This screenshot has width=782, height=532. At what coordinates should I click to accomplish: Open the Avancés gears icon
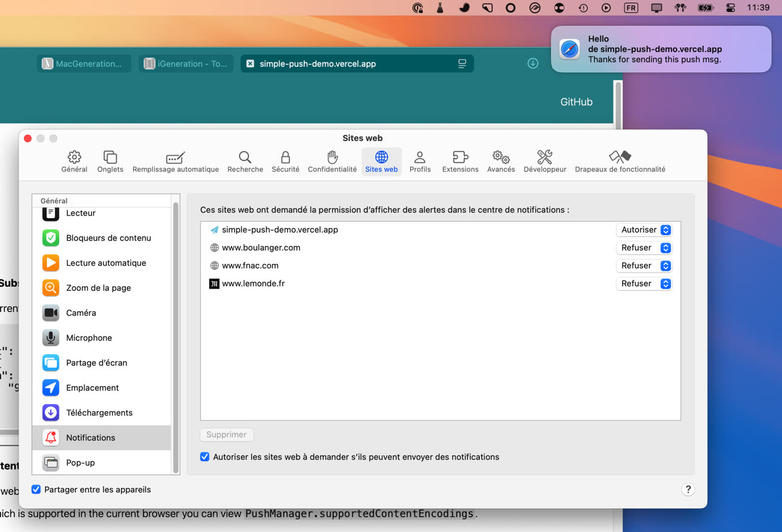tap(501, 157)
